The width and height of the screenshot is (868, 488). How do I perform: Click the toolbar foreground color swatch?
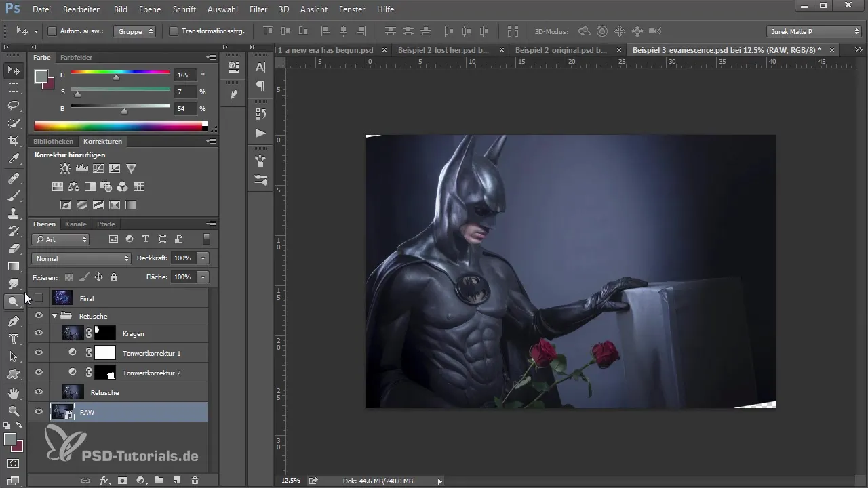click(10, 440)
